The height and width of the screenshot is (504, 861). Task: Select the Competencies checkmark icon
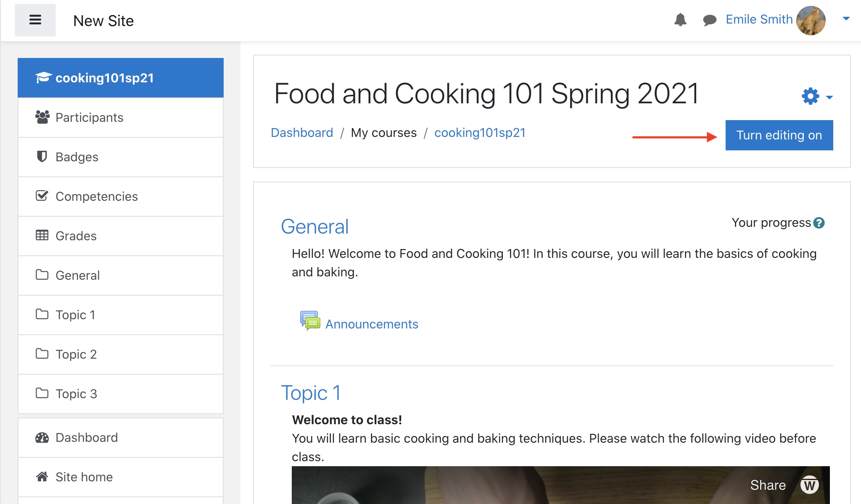[x=42, y=196]
